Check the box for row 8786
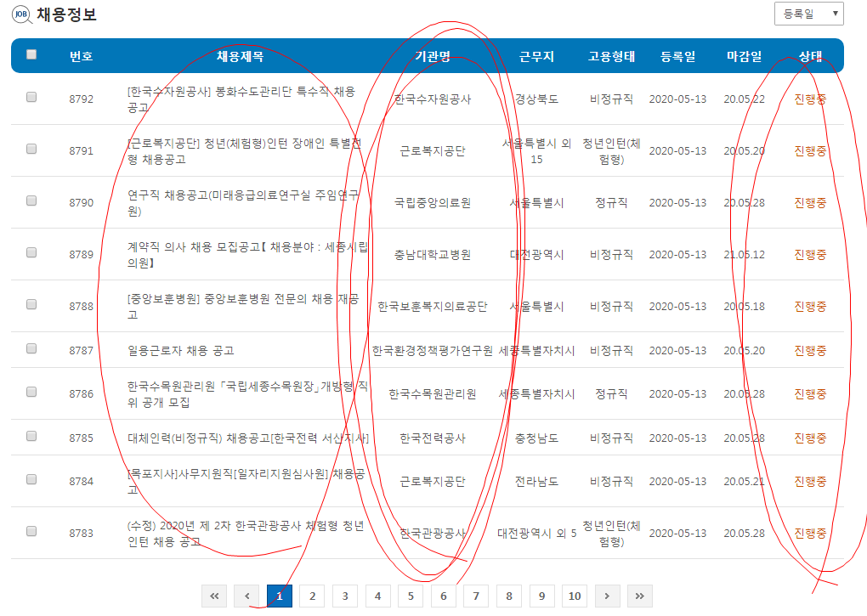867x616 pixels. pos(31,392)
